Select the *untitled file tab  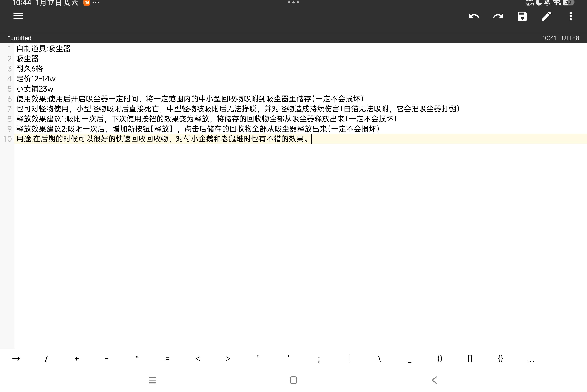(19, 38)
